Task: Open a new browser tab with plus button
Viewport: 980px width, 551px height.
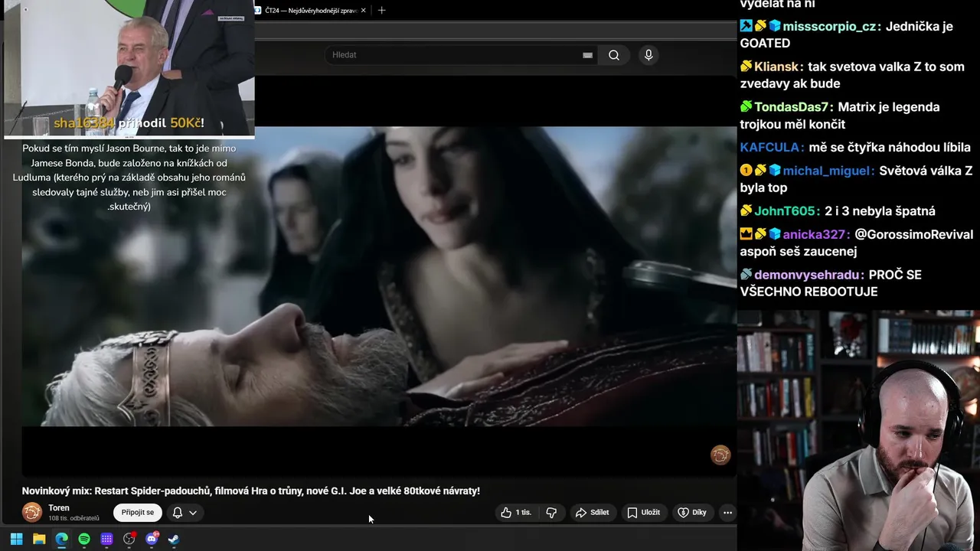Action: [382, 11]
